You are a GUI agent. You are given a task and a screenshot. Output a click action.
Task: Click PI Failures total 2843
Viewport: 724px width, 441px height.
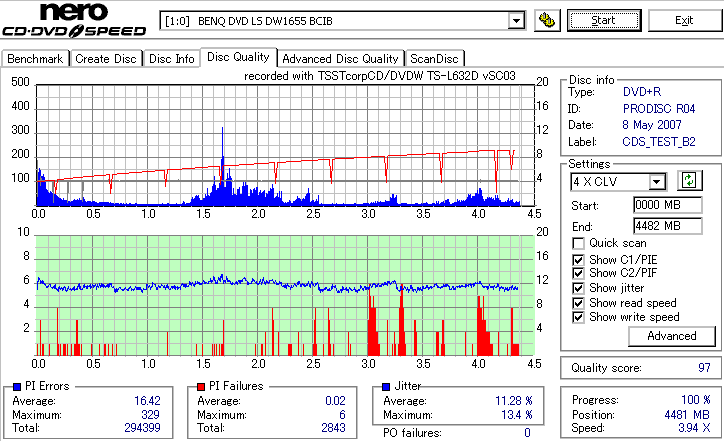(333, 428)
